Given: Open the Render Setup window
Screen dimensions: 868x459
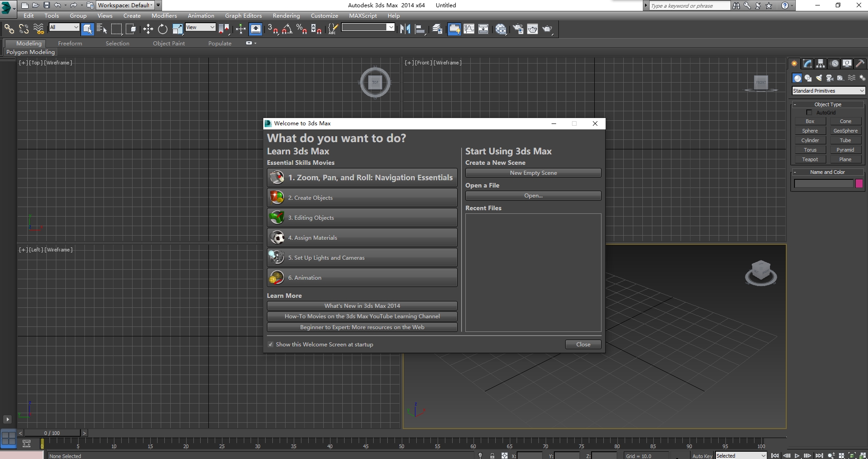Looking at the screenshot, I should coord(518,29).
